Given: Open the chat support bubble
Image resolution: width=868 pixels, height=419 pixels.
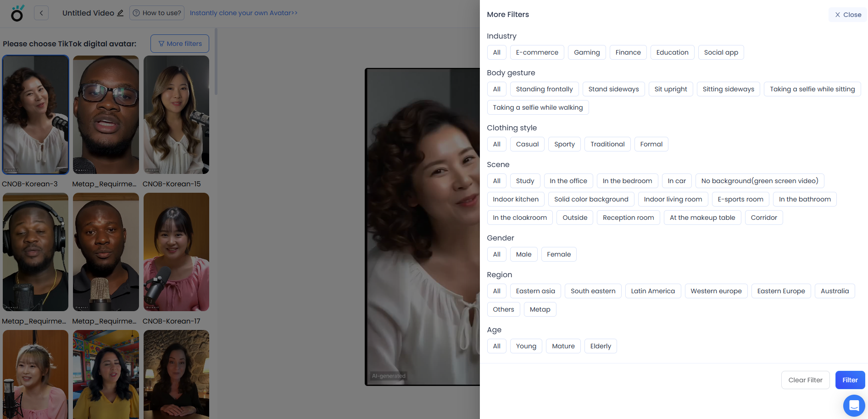Looking at the screenshot, I should 854,406.
